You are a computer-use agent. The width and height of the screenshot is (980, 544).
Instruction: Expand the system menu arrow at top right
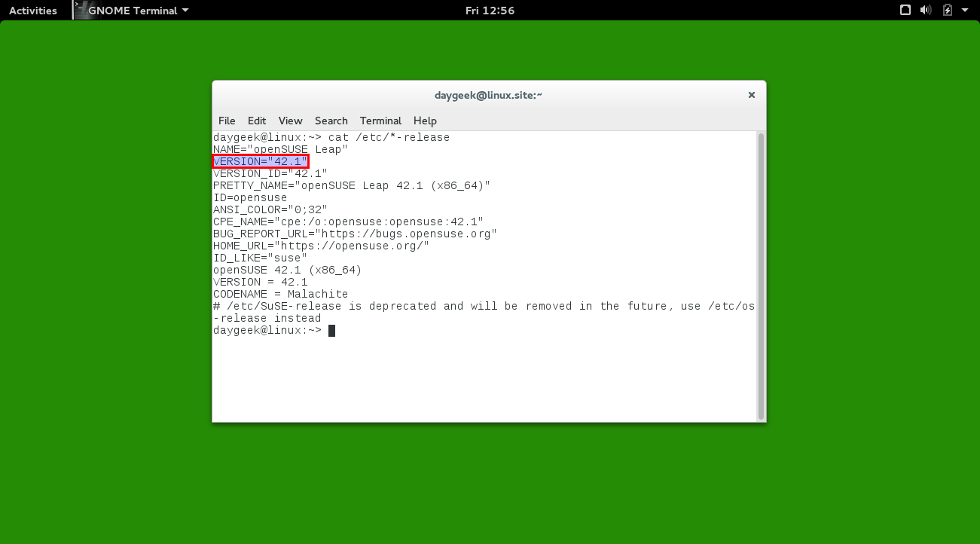click(x=965, y=11)
